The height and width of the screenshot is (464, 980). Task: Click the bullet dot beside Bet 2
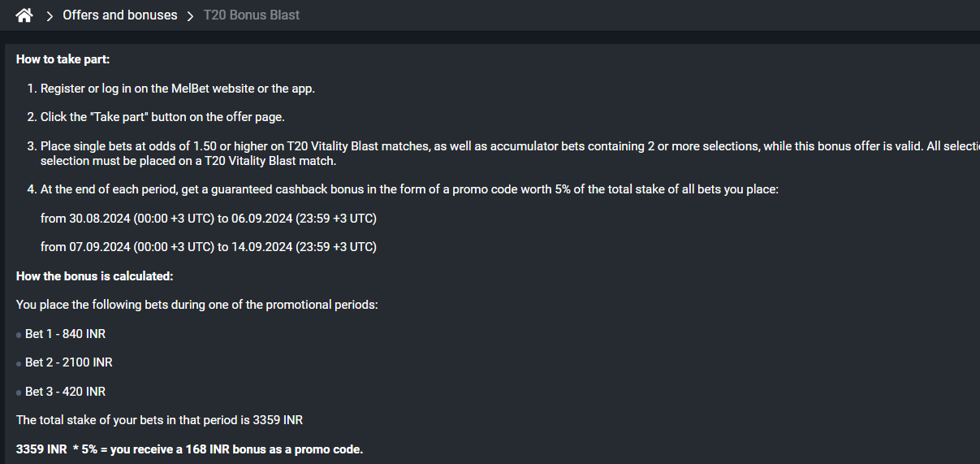coord(19,364)
